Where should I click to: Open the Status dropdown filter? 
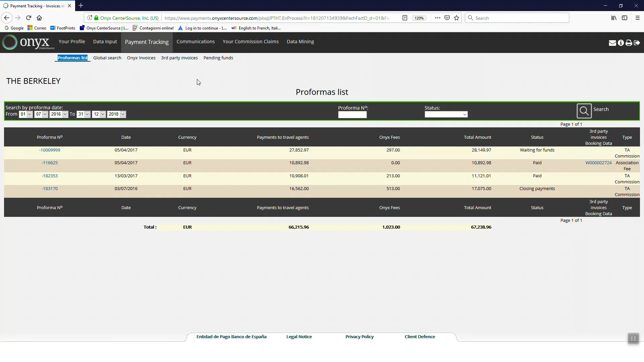coord(446,115)
